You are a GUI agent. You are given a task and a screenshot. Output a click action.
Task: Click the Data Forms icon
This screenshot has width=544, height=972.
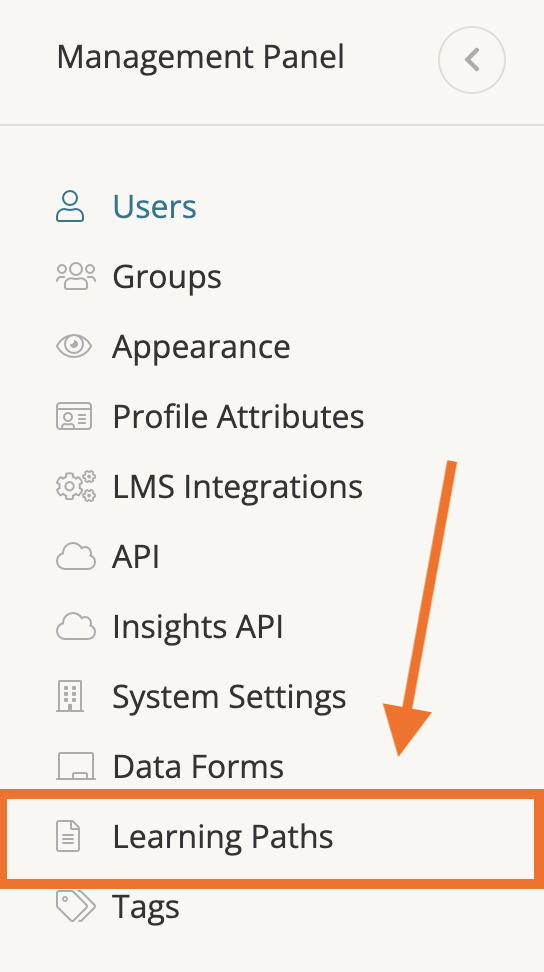[x=76, y=766]
